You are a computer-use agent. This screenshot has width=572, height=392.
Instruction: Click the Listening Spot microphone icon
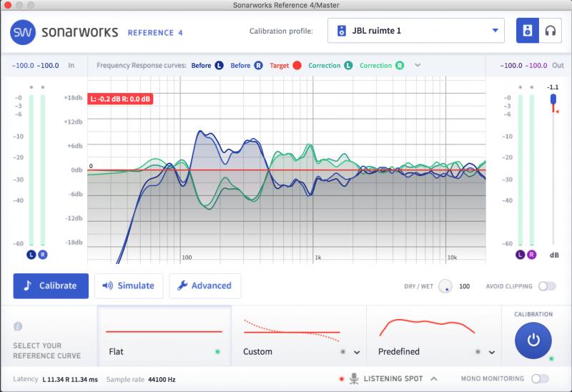(353, 379)
